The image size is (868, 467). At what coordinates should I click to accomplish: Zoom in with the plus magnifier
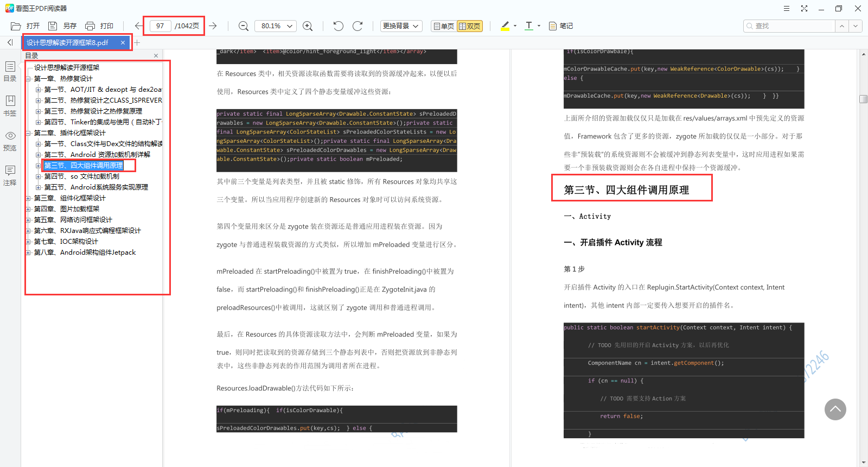point(308,26)
